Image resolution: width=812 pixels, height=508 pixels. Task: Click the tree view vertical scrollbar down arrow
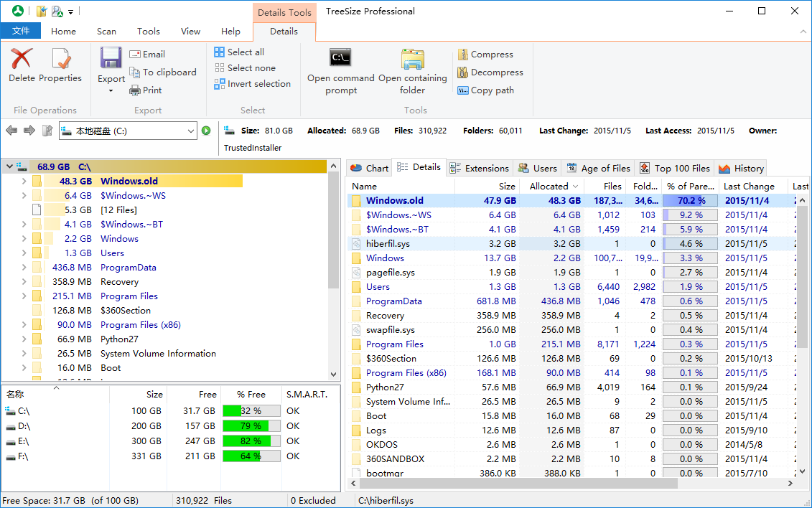[334, 374]
